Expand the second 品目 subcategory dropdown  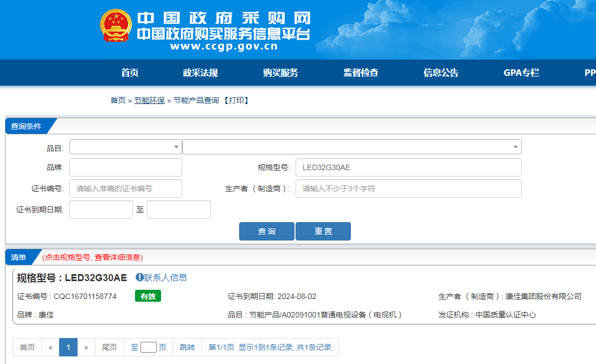[x=352, y=147]
